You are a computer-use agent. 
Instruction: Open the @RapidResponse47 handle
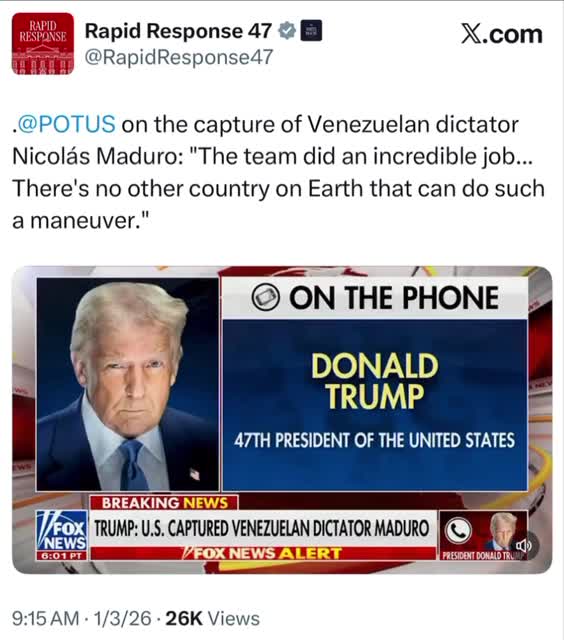coord(179,56)
